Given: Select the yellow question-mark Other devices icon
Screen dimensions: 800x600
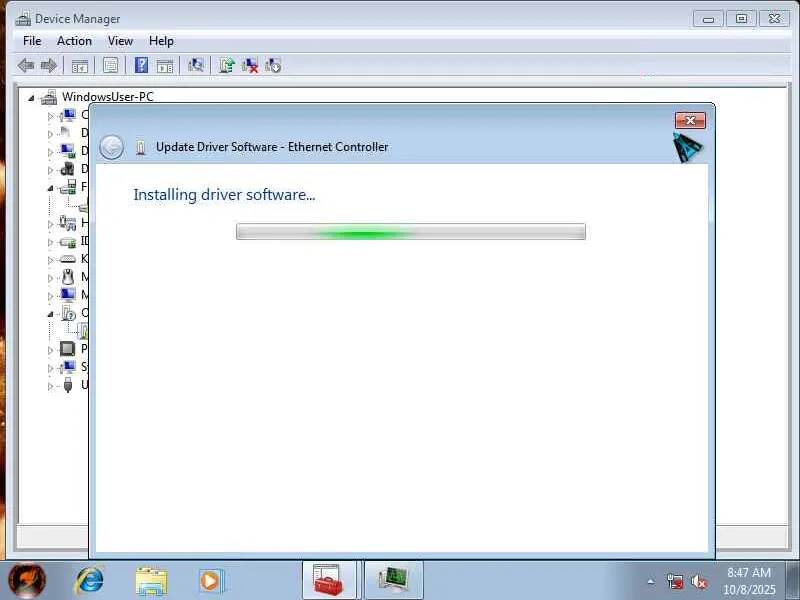Looking at the screenshot, I should coord(68,313).
